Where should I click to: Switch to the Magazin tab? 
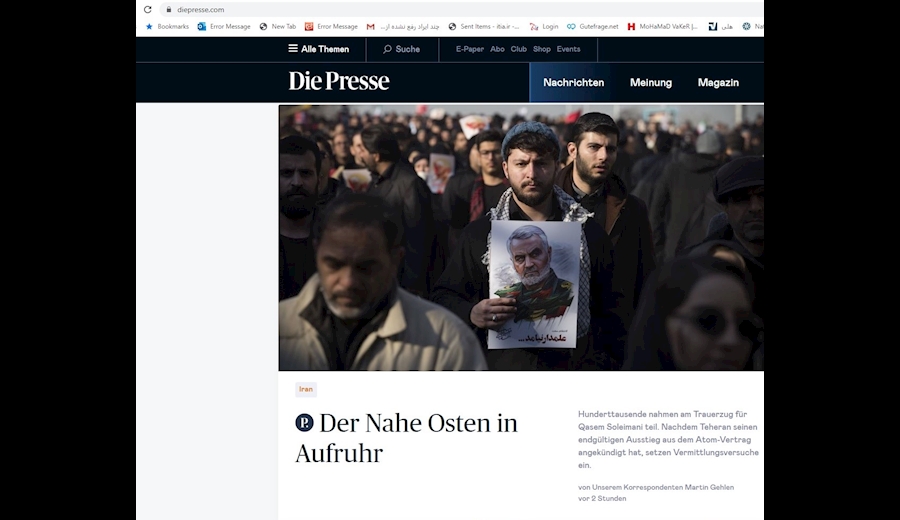718,83
